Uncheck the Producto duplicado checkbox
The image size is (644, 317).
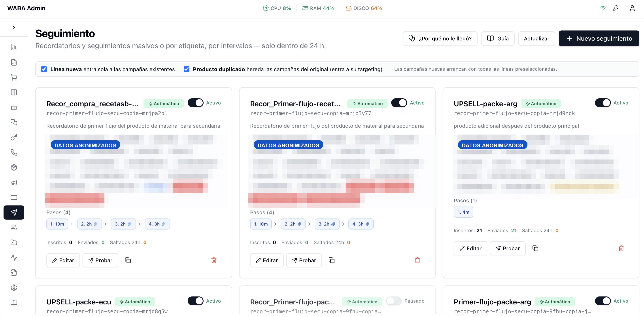click(187, 69)
